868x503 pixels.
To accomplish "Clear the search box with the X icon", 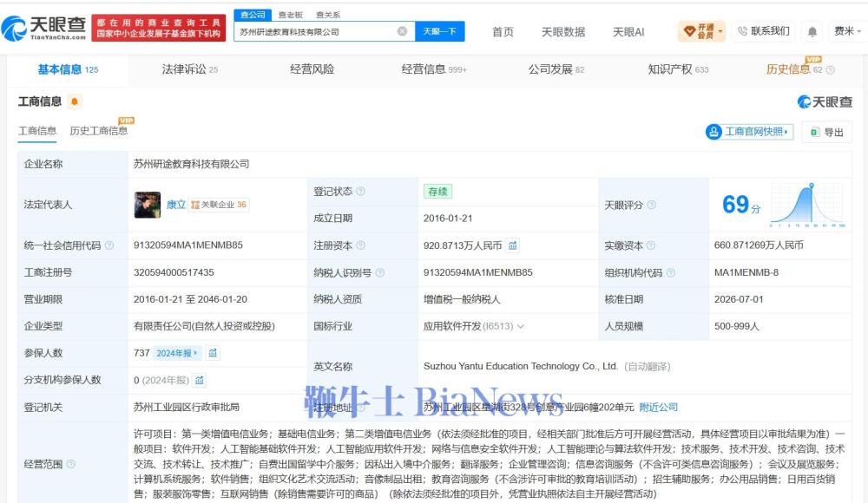I will point(403,31).
